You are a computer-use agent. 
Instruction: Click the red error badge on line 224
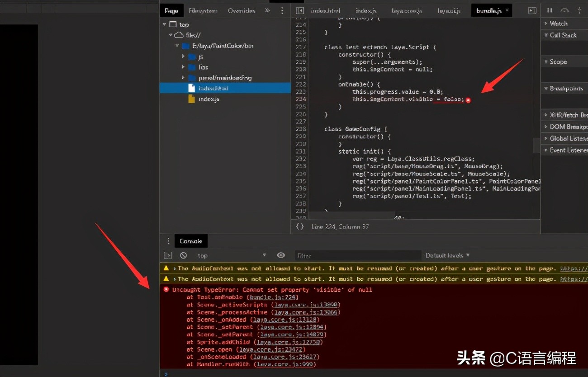click(x=468, y=101)
